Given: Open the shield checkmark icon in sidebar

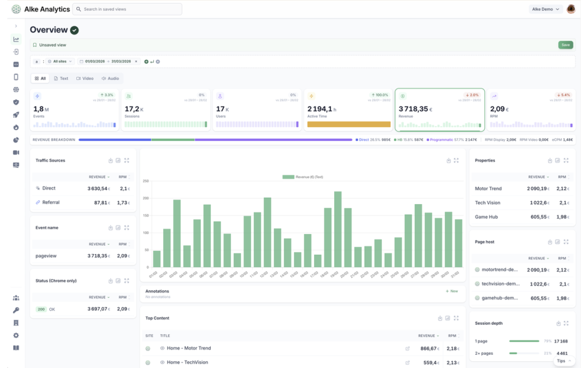Looking at the screenshot, I should click(16, 102).
